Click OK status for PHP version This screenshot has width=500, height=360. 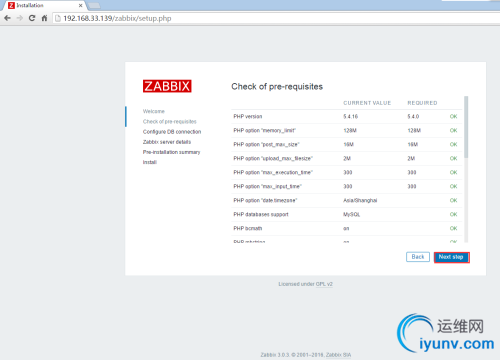pyautogui.click(x=454, y=116)
